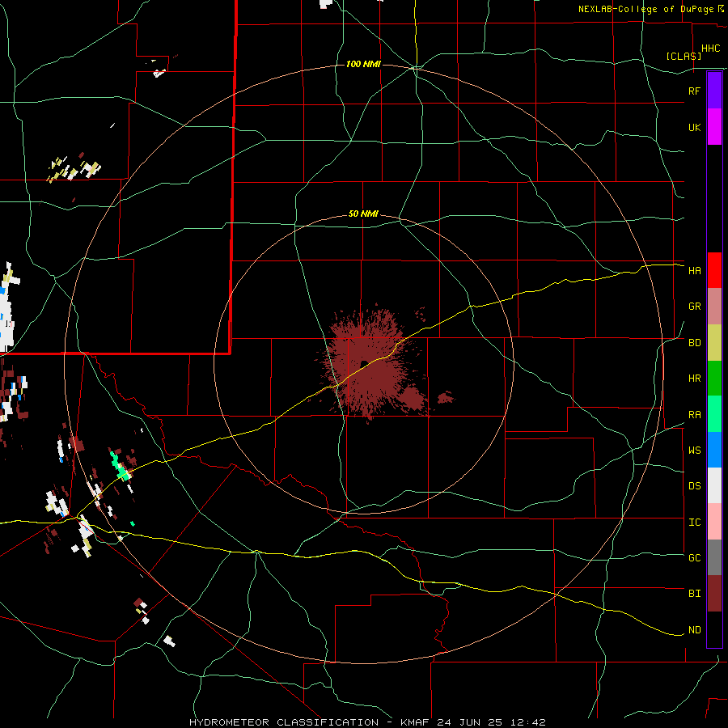This screenshot has width=728, height=728.
Task: Click the '100 NMI' range ring label
Action: (x=363, y=64)
